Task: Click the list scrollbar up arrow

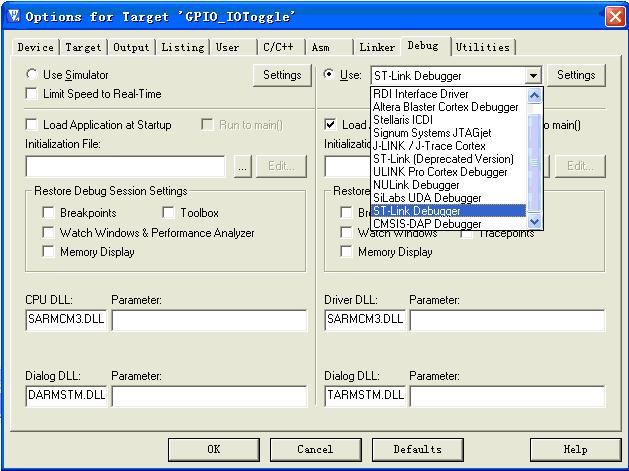Action: pyautogui.click(x=534, y=95)
